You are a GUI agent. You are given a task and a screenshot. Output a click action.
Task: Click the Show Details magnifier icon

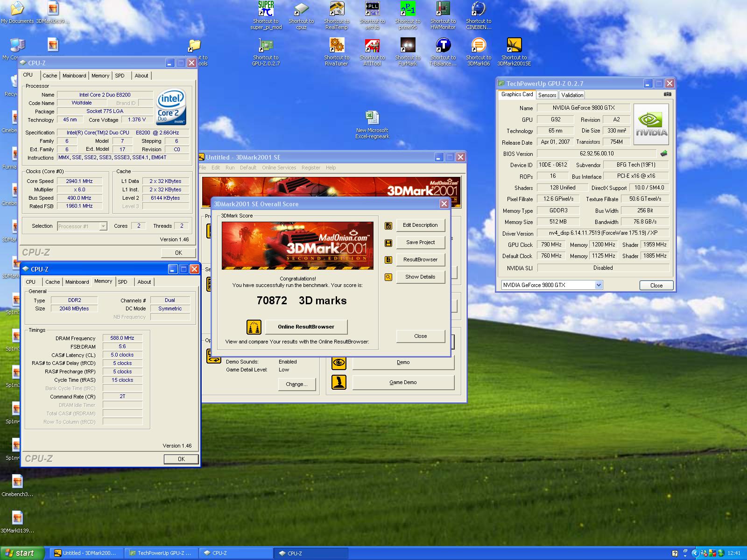388,277
